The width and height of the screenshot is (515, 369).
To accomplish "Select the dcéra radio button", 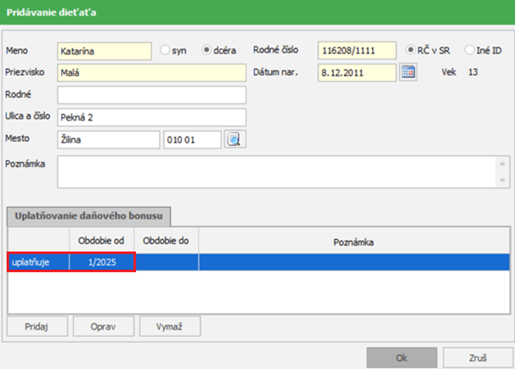I will (x=207, y=50).
